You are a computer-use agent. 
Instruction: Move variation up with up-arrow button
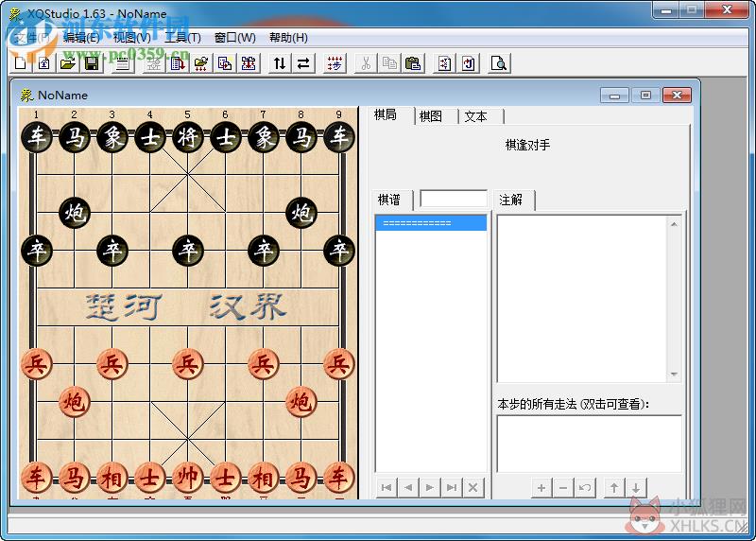[x=614, y=488]
